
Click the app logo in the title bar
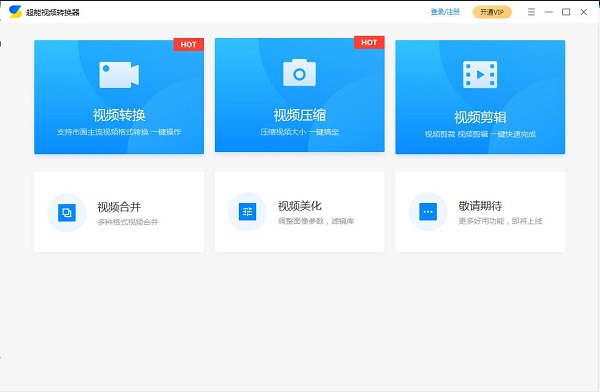coord(15,11)
